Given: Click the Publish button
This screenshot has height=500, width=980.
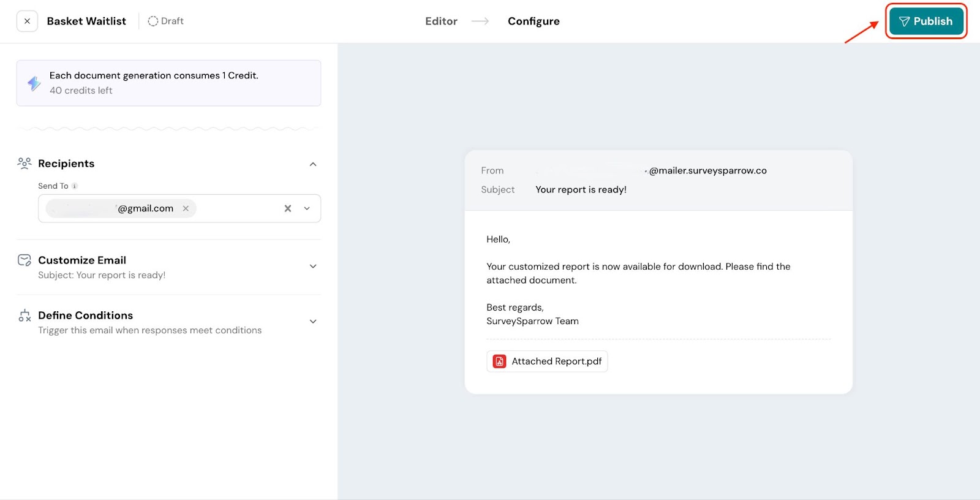Looking at the screenshot, I should pyautogui.click(x=925, y=21).
